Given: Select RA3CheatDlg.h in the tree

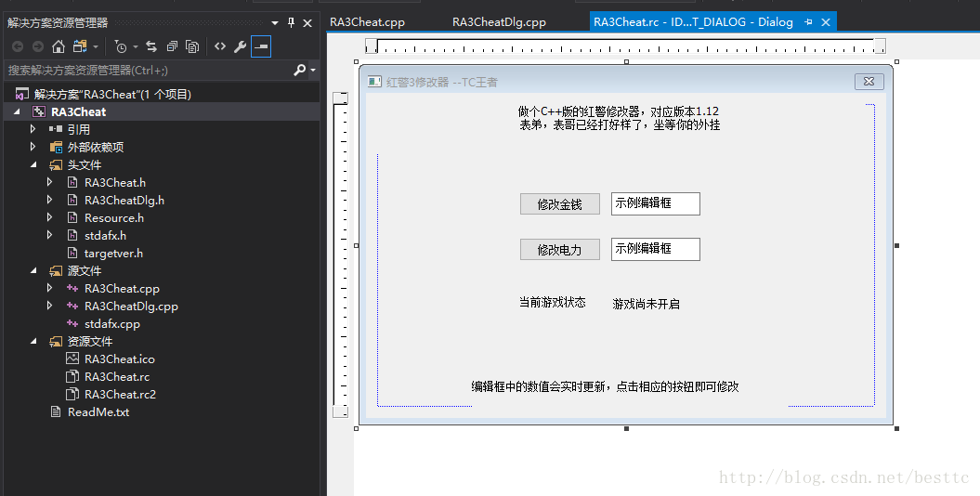Looking at the screenshot, I should [124, 200].
